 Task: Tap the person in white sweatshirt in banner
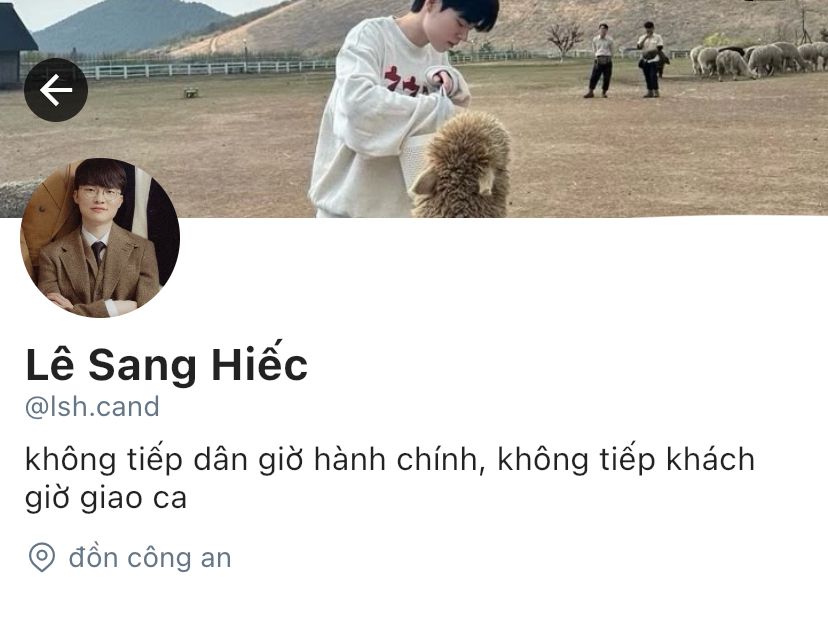pyautogui.click(x=391, y=108)
